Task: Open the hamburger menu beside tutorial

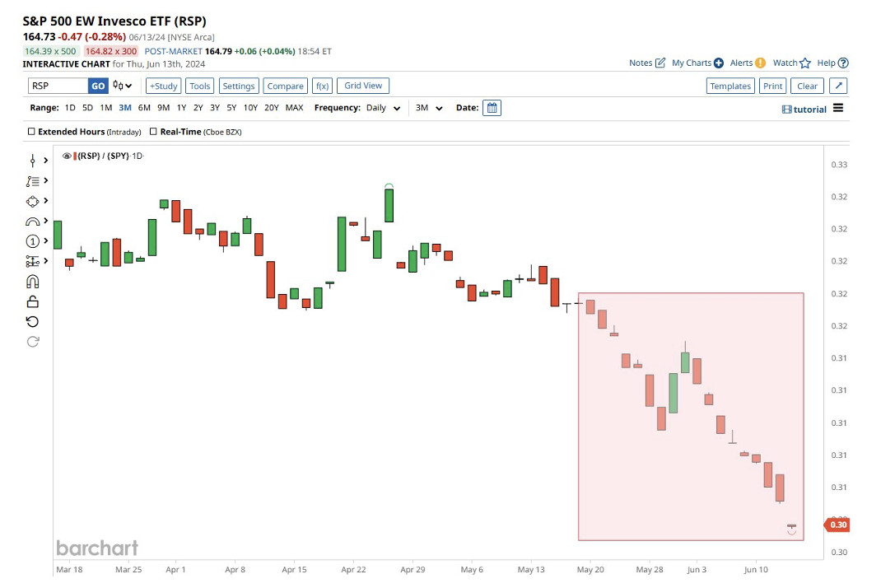Action: pyautogui.click(x=838, y=109)
